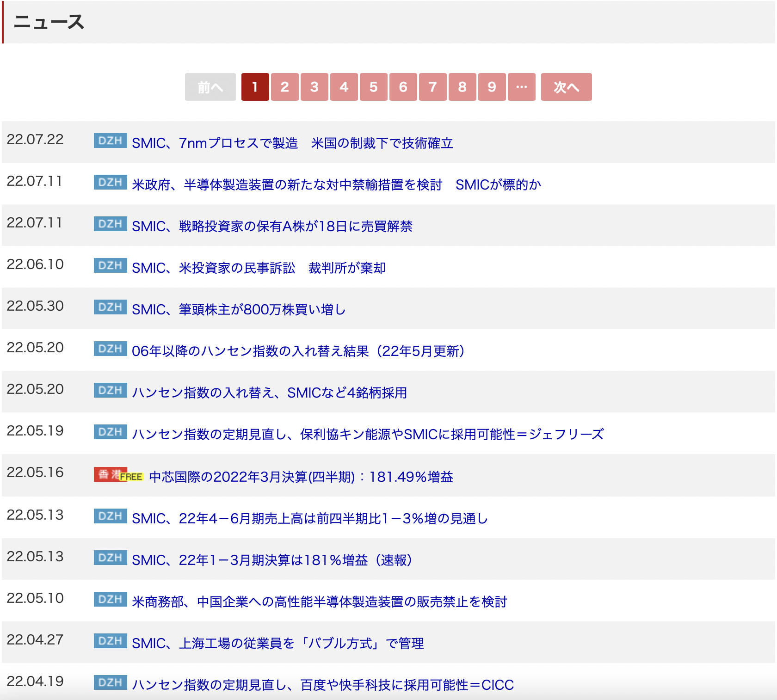Go to pagination page 5

pos(373,87)
